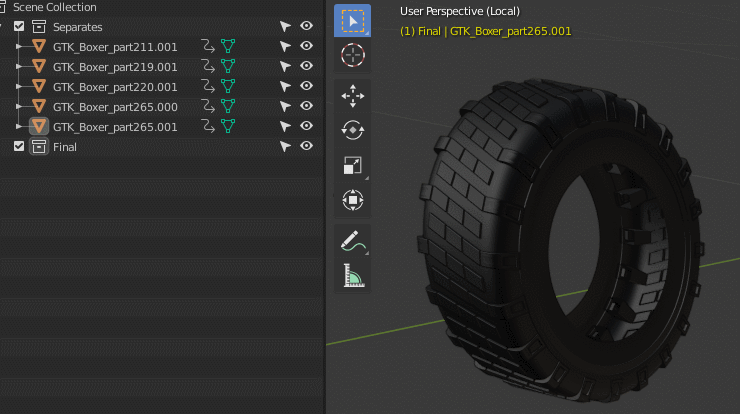Select the Rotate tool
This screenshot has height=414, width=740.
coord(352,130)
